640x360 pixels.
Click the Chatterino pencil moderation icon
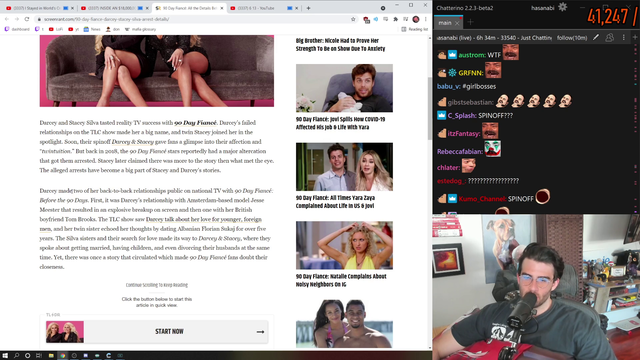tap(596, 38)
